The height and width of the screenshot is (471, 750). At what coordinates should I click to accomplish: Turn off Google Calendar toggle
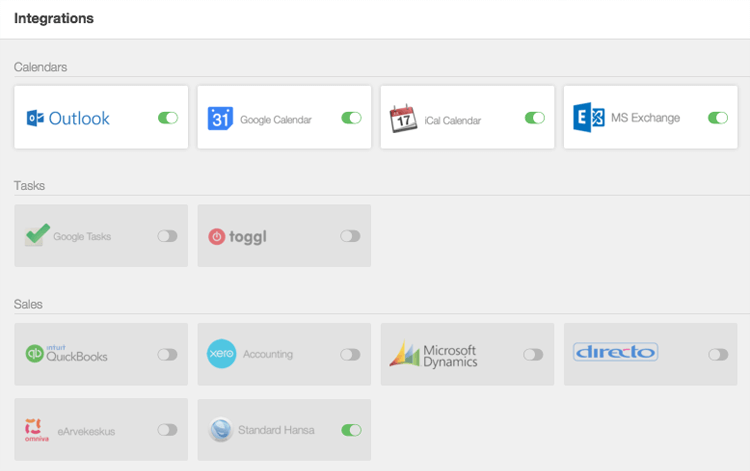click(351, 118)
